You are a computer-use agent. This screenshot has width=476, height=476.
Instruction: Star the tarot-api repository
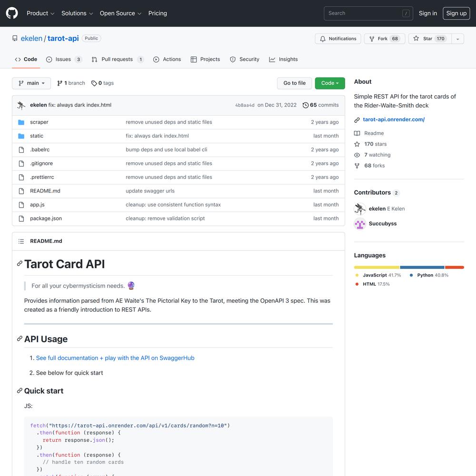pos(430,39)
